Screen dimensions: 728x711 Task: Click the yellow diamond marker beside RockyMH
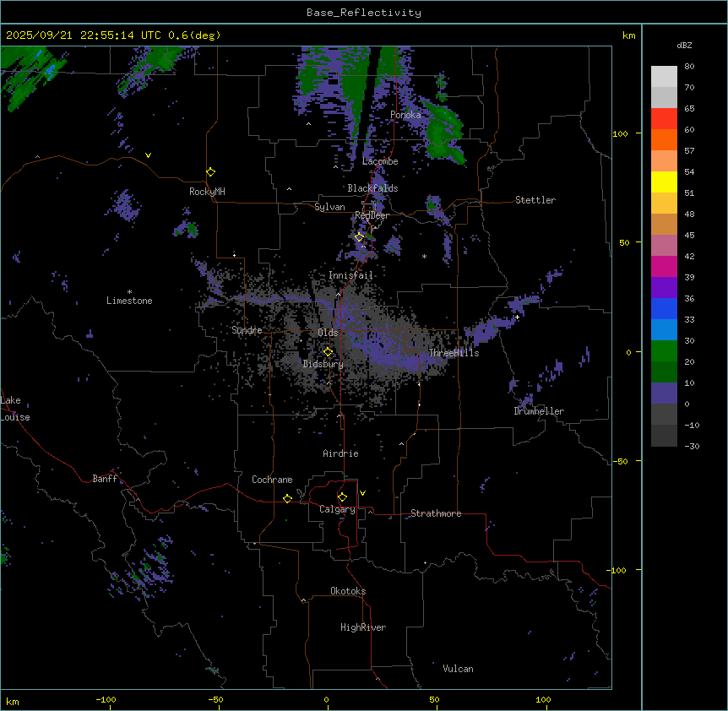pyautogui.click(x=210, y=171)
